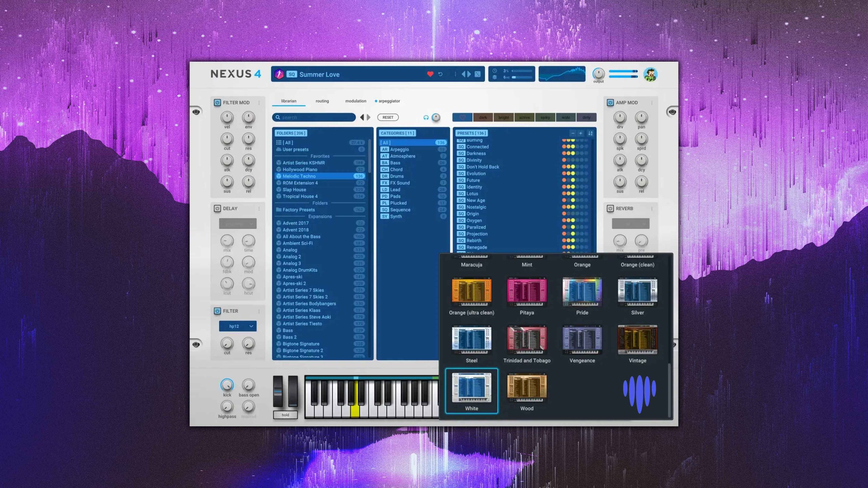
Task: Select the Vintage skin thumbnail
Action: [637, 340]
